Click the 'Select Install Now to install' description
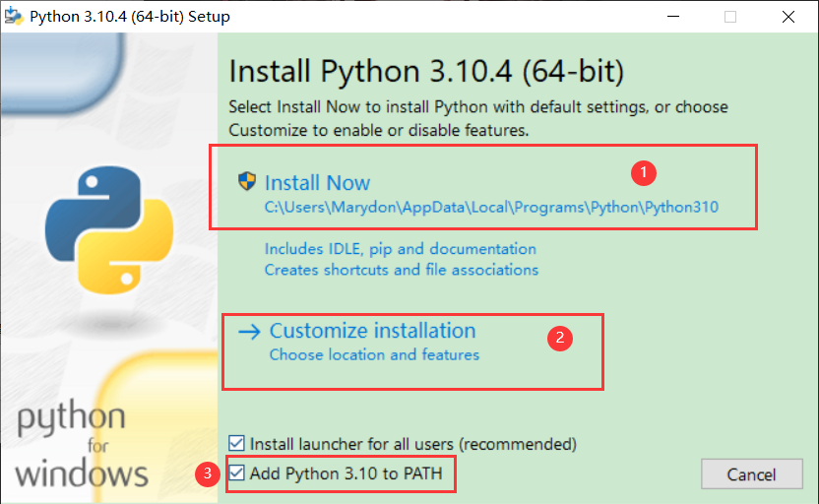The width and height of the screenshot is (819, 504). (478, 118)
